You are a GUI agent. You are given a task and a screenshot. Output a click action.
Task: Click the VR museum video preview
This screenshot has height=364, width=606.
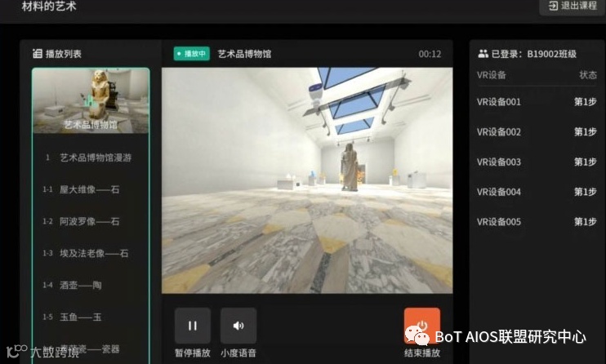click(x=307, y=180)
